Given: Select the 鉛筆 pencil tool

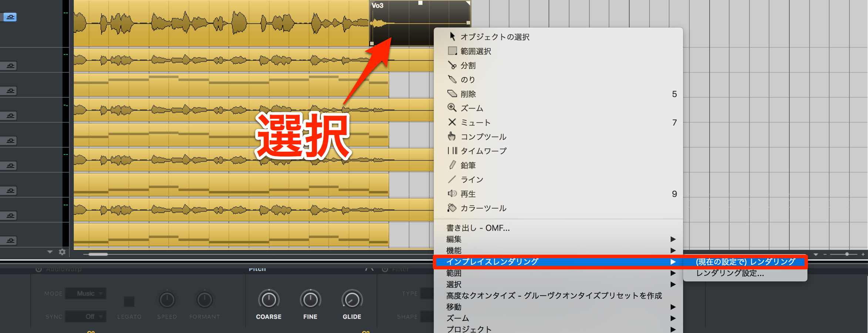Looking at the screenshot, I should 559,165.
